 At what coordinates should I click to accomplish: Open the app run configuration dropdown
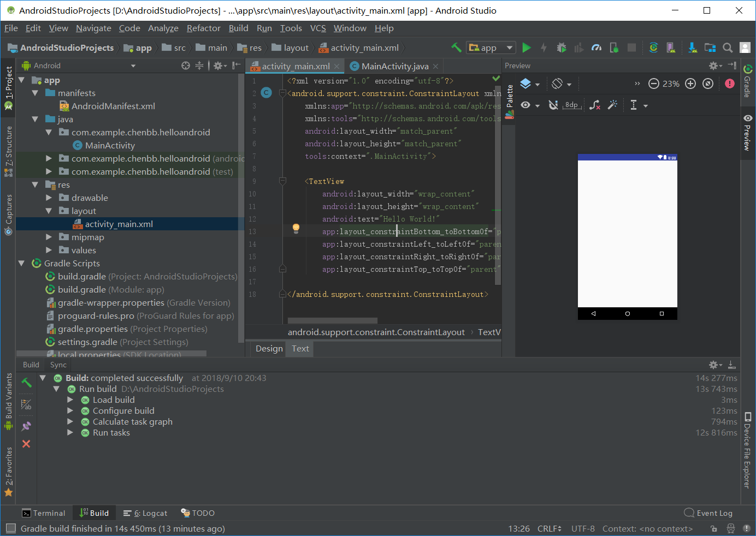[x=491, y=47]
